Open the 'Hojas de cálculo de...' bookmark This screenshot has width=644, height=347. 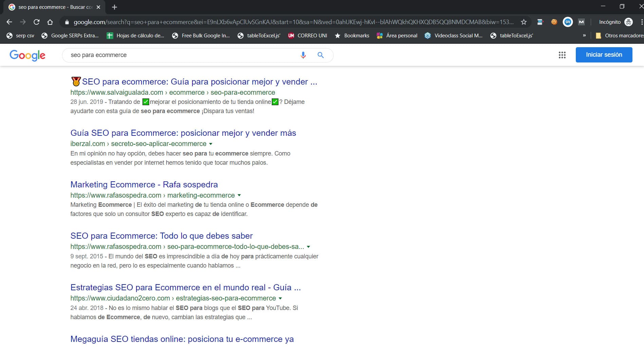135,36
